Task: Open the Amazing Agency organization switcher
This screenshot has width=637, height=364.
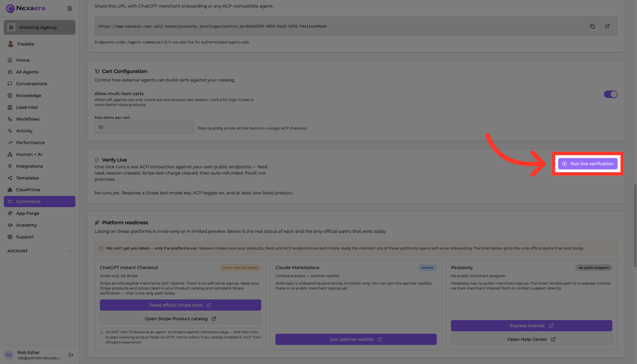Action: [40, 27]
